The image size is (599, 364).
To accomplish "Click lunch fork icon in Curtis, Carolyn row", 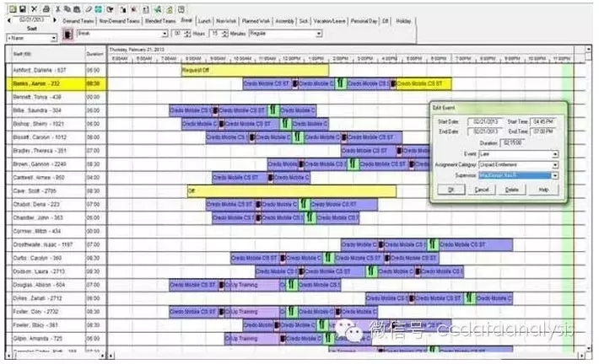I will pyautogui.click(x=328, y=258).
